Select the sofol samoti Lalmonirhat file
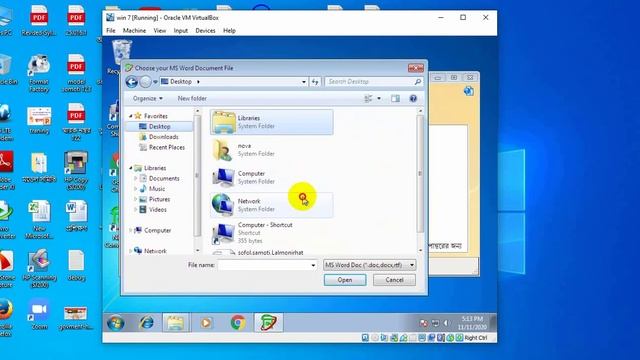This screenshot has width=640, height=360. [x=271, y=253]
